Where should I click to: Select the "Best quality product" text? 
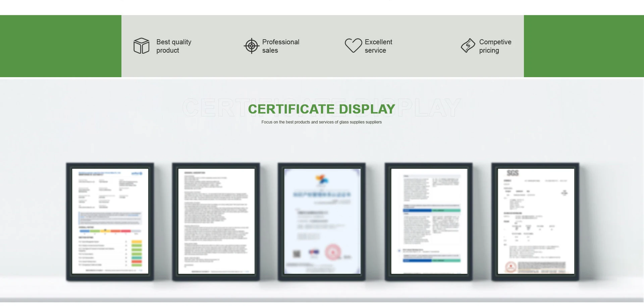(174, 46)
